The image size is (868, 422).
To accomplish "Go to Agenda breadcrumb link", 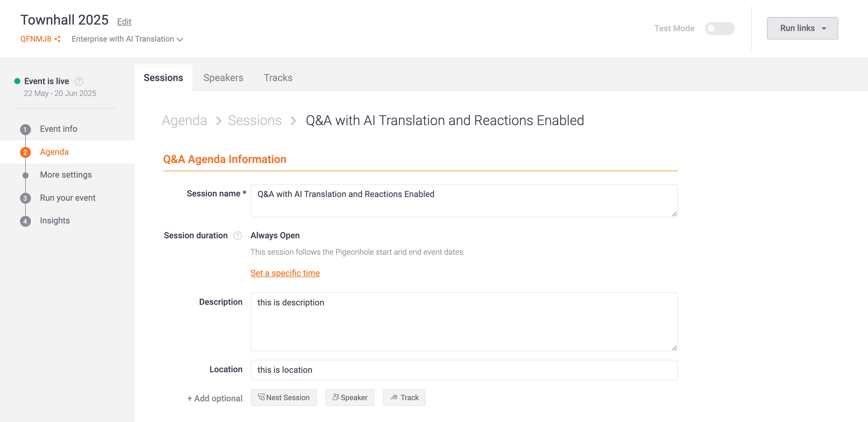I will click(184, 121).
